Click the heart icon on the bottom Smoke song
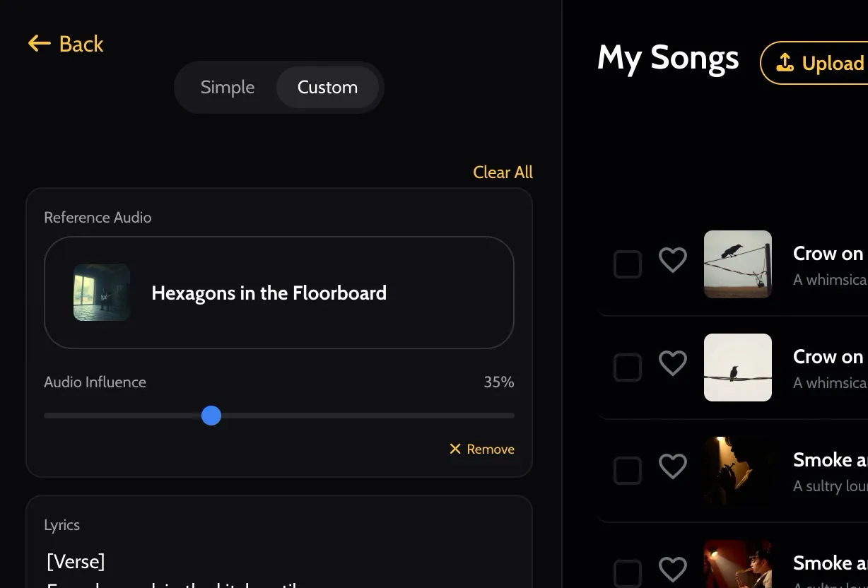This screenshot has width=868, height=588. pyautogui.click(x=672, y=569)
